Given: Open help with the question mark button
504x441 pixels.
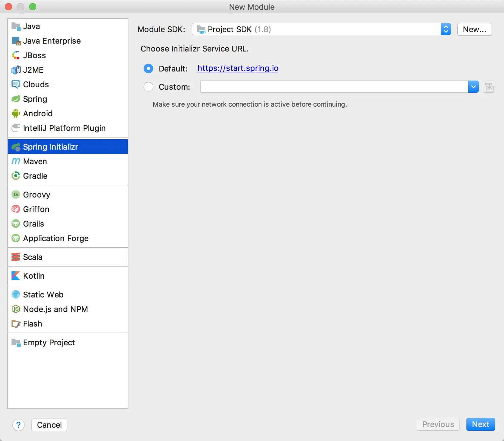Looking at the screenshot, I should point(18,425).
